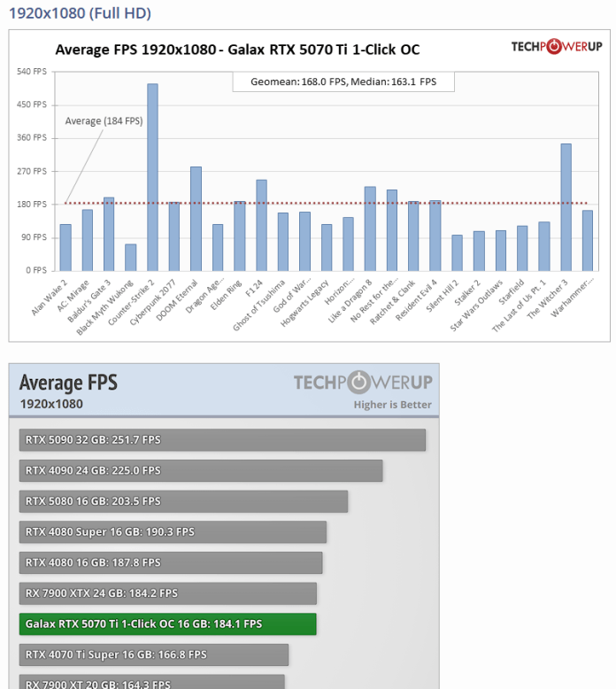The image size is (616, 689).
Task: Click the "Higher is Better" caption
Action: click(x=392, y=405)
